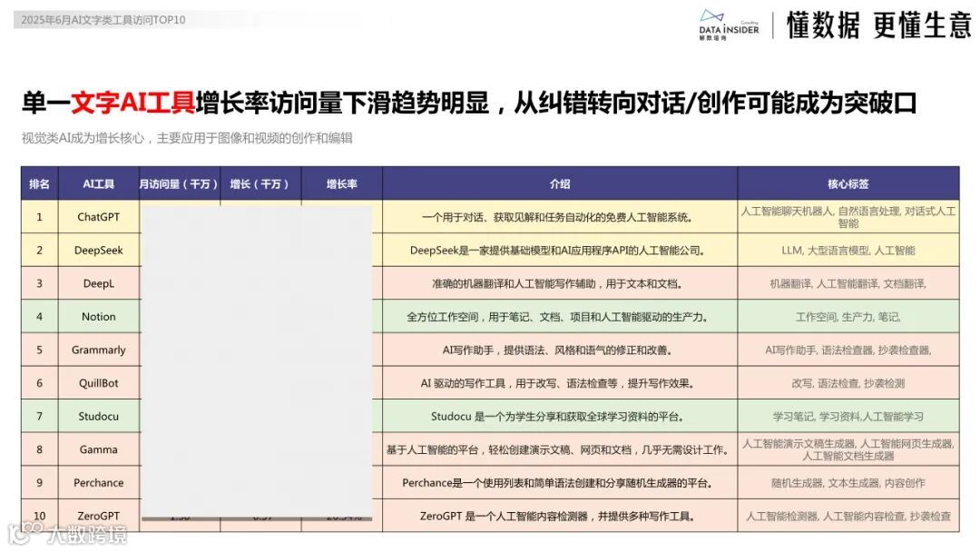The height and width of the screenshot is (552, 980).
Task: Click the 增长（千万） column header
Action: pos(260,183)
